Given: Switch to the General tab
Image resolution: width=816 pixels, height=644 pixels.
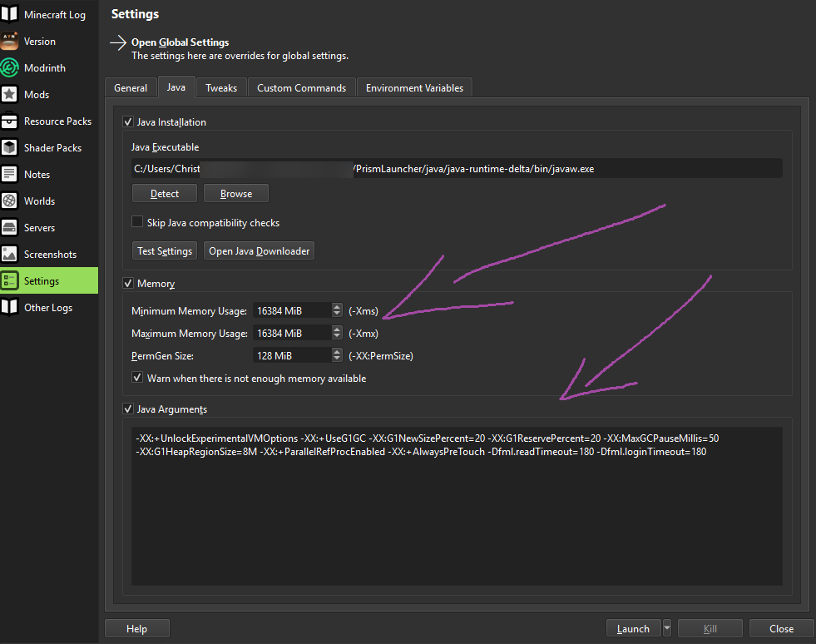Looking at the screenshot, I should (x=131, y=88).
